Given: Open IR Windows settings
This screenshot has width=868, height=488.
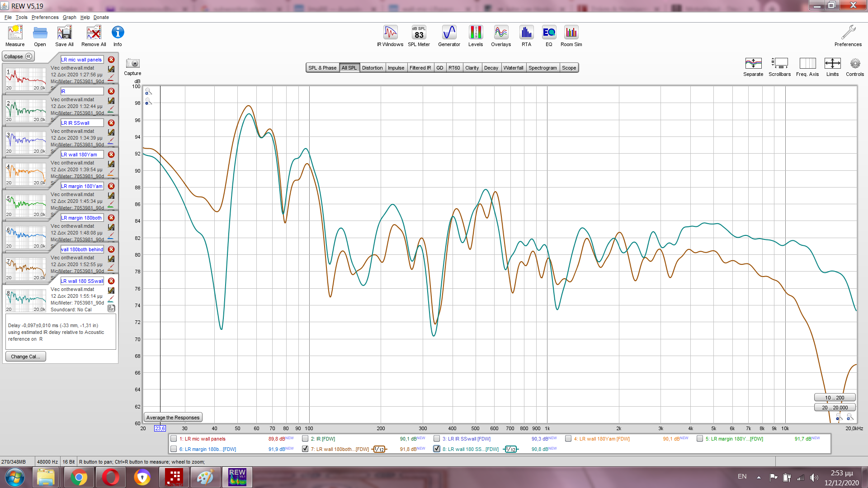Looking at the screenshot, I should pos(390,36).
